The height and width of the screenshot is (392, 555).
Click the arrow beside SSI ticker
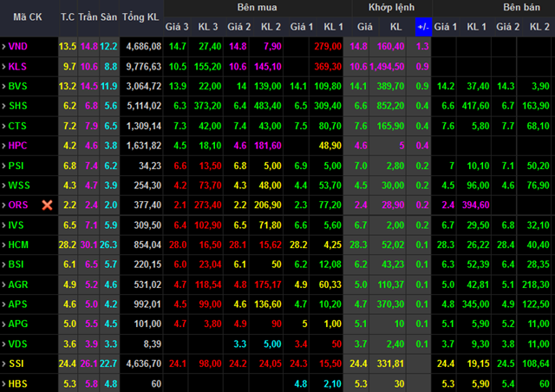(3, 363)
